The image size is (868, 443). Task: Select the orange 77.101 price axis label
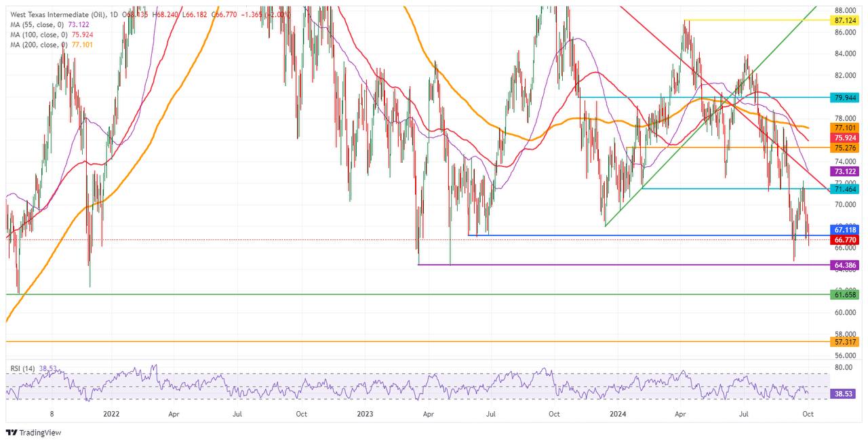click(844, 127)
